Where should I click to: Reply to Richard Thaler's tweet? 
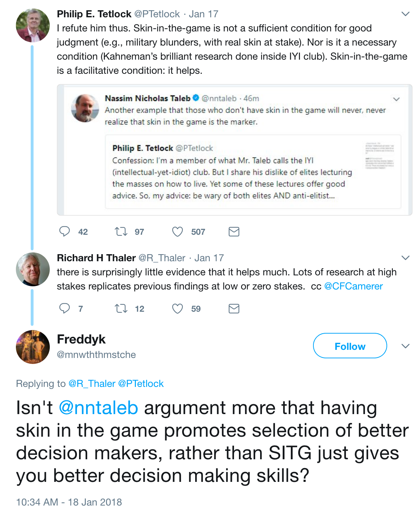[65, 309]
